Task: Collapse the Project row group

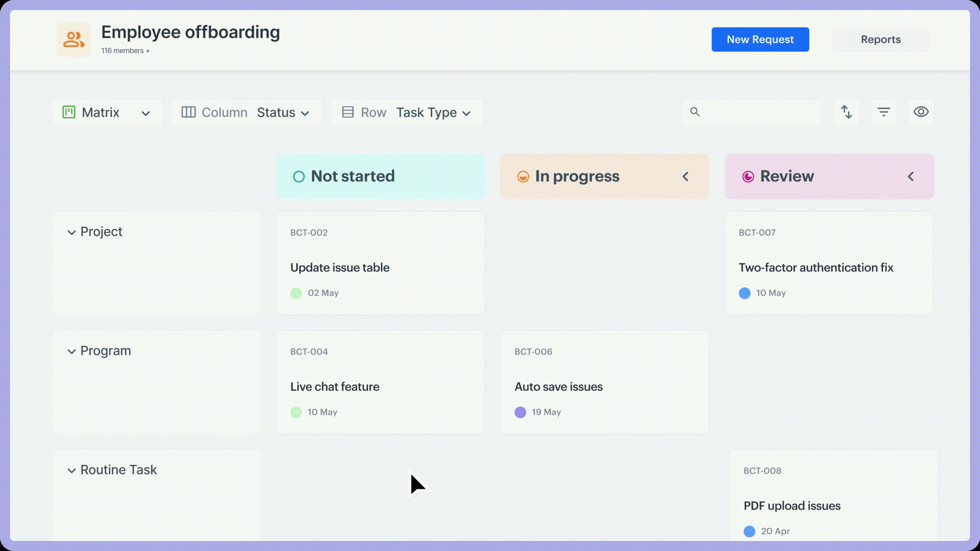Action: coord(72,232)
